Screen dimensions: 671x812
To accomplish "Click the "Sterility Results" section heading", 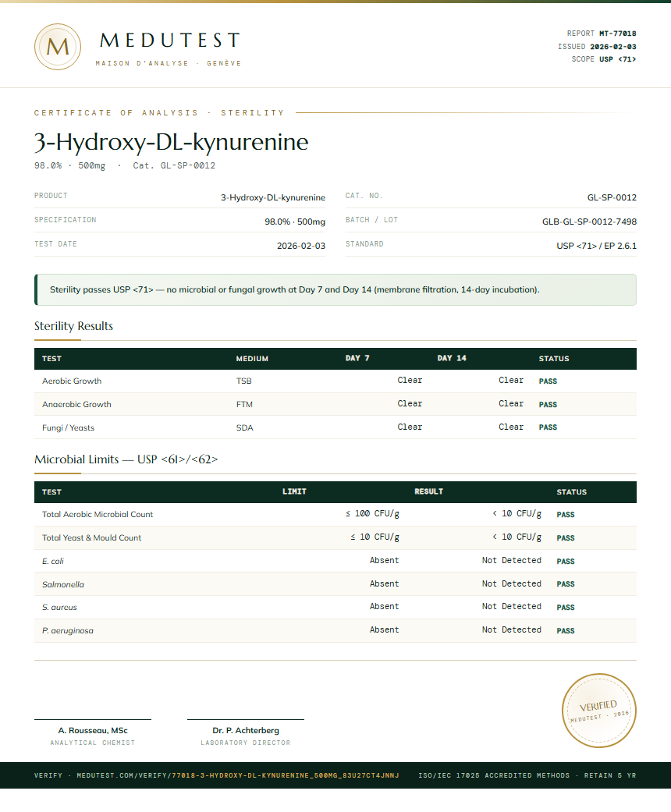I will point(73,326).
